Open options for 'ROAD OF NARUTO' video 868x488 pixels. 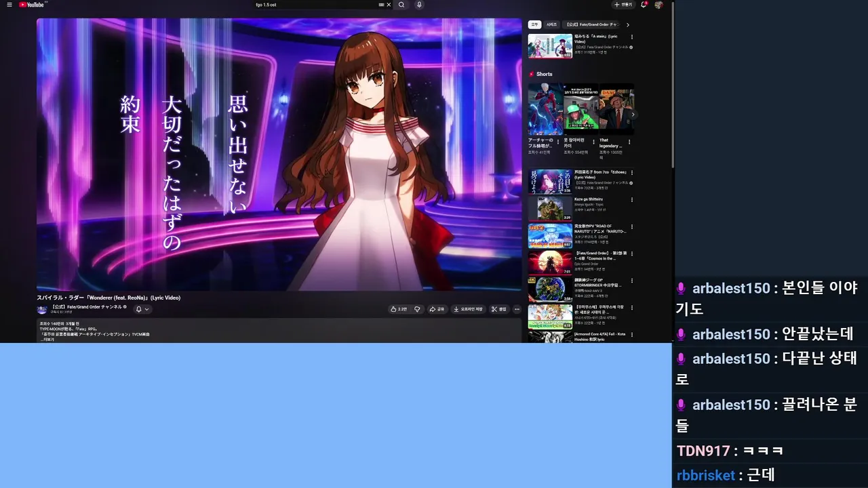631,227
